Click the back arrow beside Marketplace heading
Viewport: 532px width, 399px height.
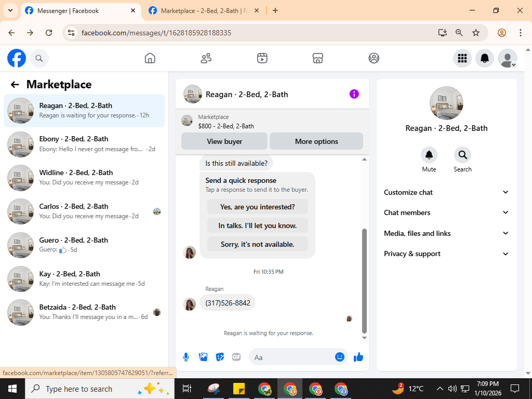pos(15,85)
